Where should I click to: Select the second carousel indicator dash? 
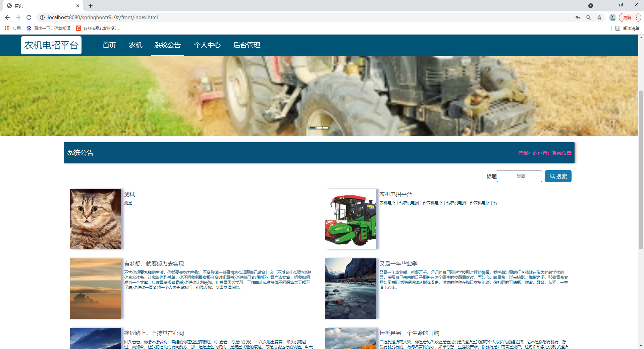(319, 128)
